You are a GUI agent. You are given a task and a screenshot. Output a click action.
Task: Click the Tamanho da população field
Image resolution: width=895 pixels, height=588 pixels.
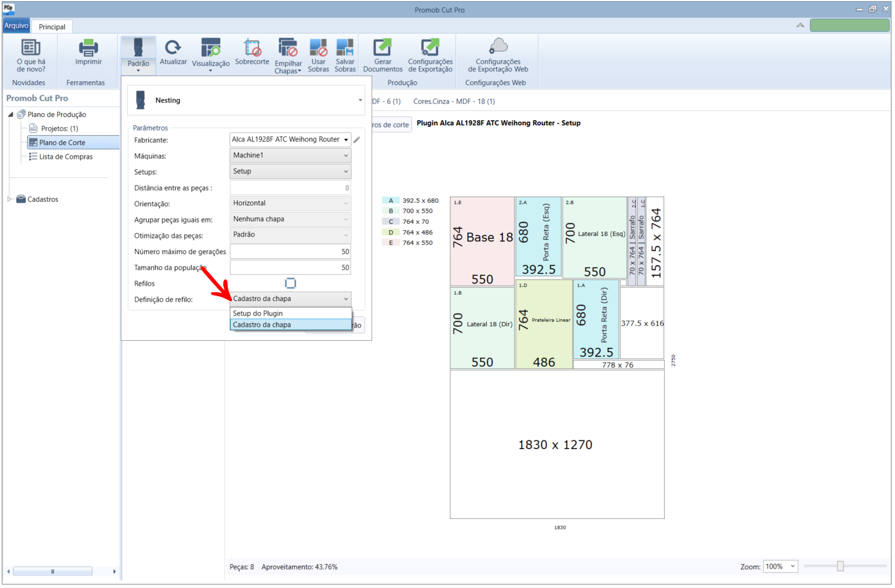click(x=290, y=267)
